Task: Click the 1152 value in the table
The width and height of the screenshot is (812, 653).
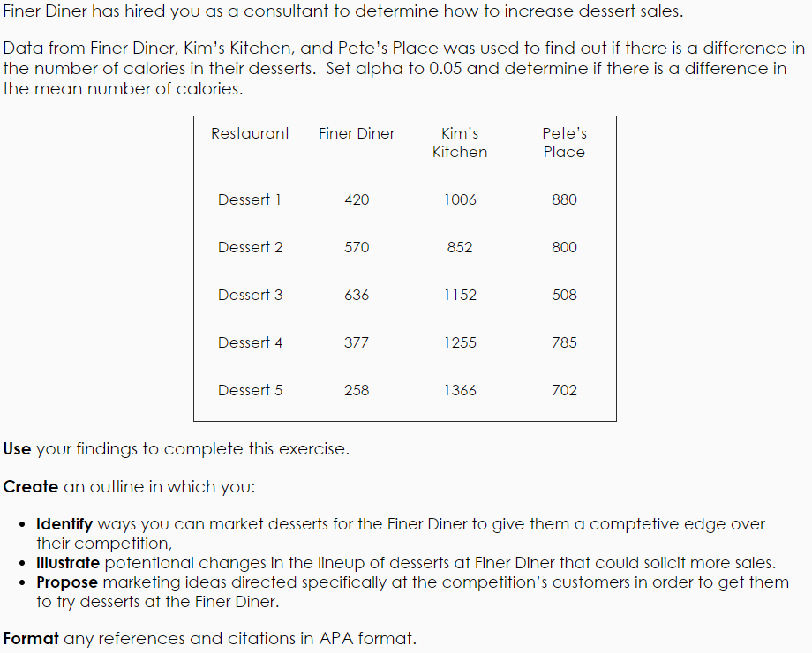Action: coord(460,295)
